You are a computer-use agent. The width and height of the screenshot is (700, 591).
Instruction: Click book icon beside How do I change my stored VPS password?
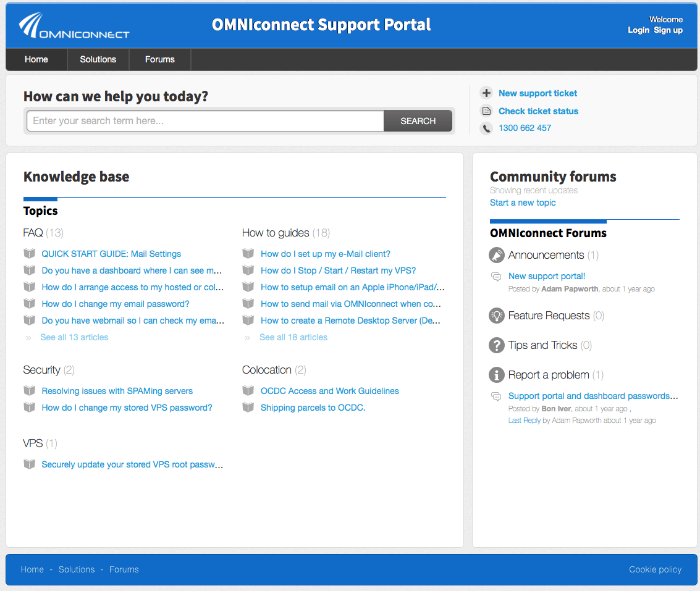click(x=30, y=407)
